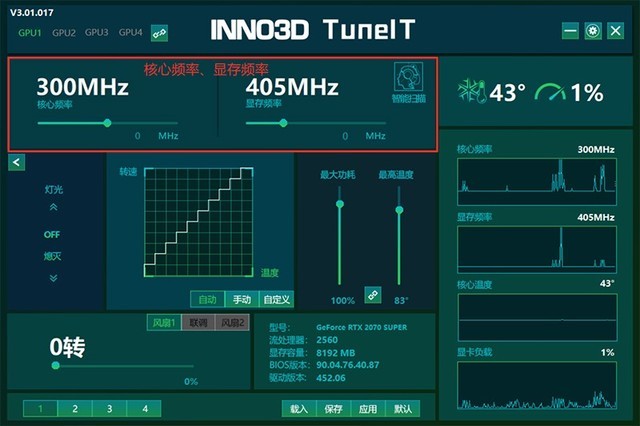The height and width of the screenshot is (426, 640).
Task: Click the fan speed 0转 slider handle
Action: point(56,366)
